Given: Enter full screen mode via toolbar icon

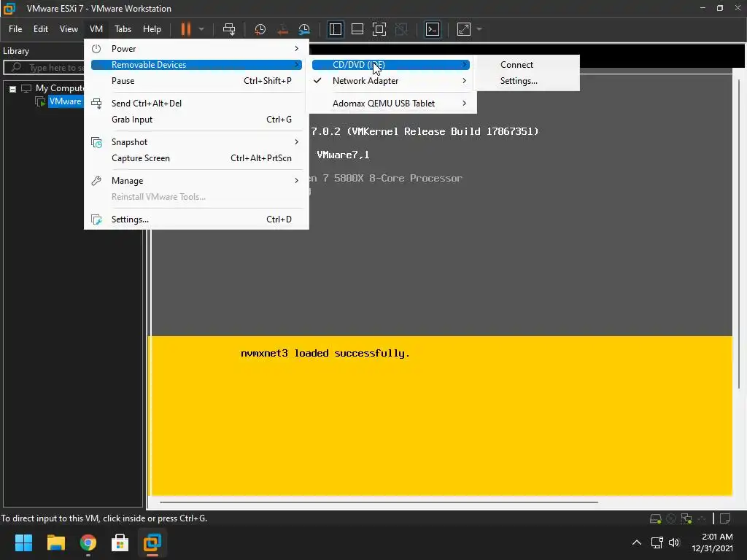Looking at the screenshot, I should (379, 29).
